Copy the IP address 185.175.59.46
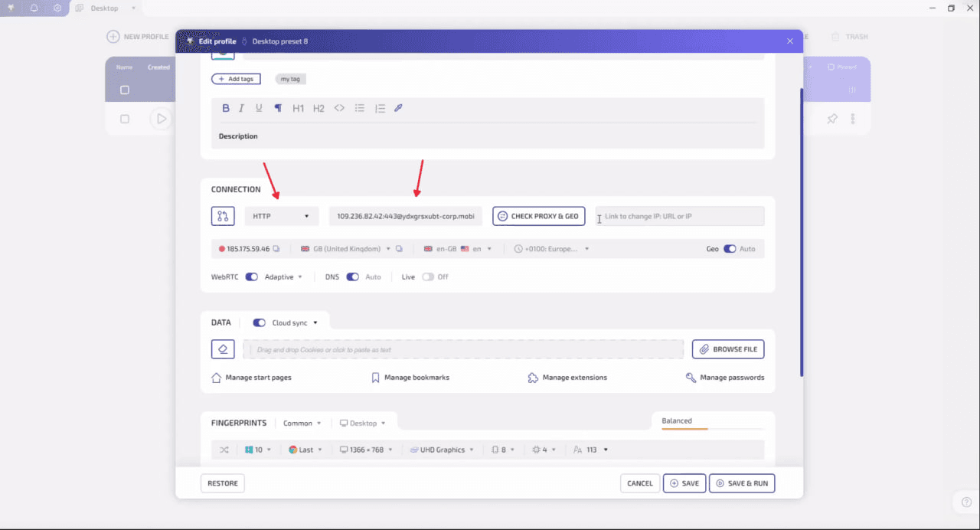The width and height of the screenshot is (980, 530). pyautogui.click(x=276, y=249)
